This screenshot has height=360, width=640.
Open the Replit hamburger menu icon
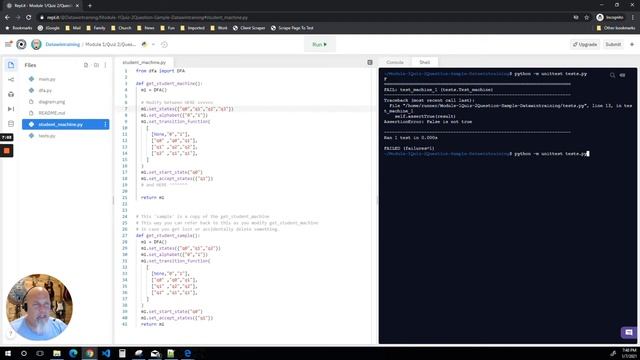tap(8, 44)
